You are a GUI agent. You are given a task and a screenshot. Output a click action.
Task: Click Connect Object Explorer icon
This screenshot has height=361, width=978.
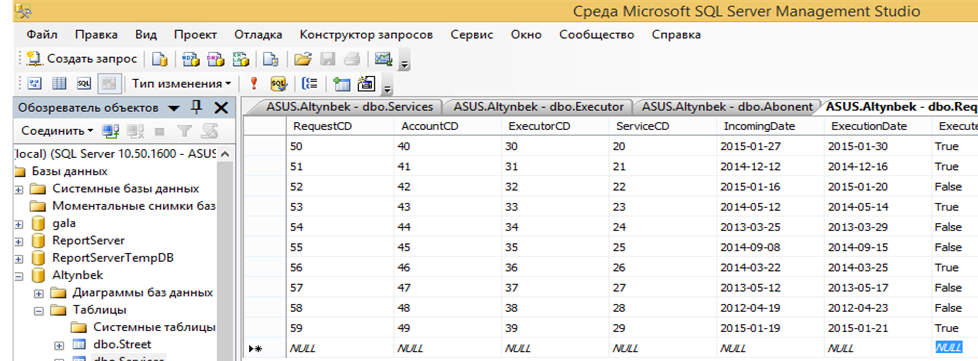110,131
